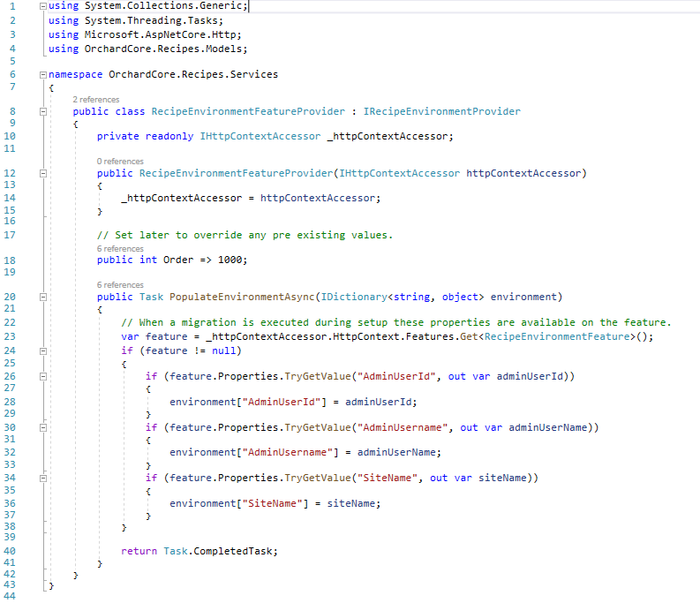
Task: Click the comment 'Set later to override'
Action: [245, 235]
